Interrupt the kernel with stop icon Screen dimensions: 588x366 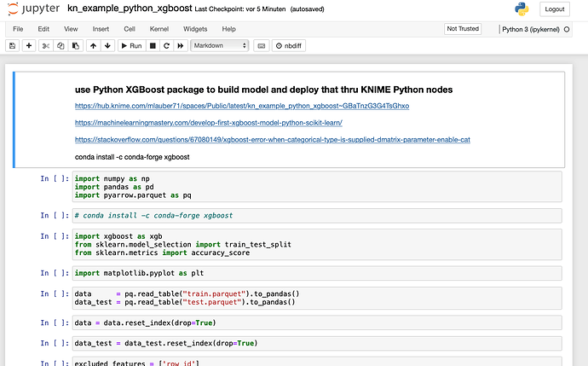coord(153,46)
